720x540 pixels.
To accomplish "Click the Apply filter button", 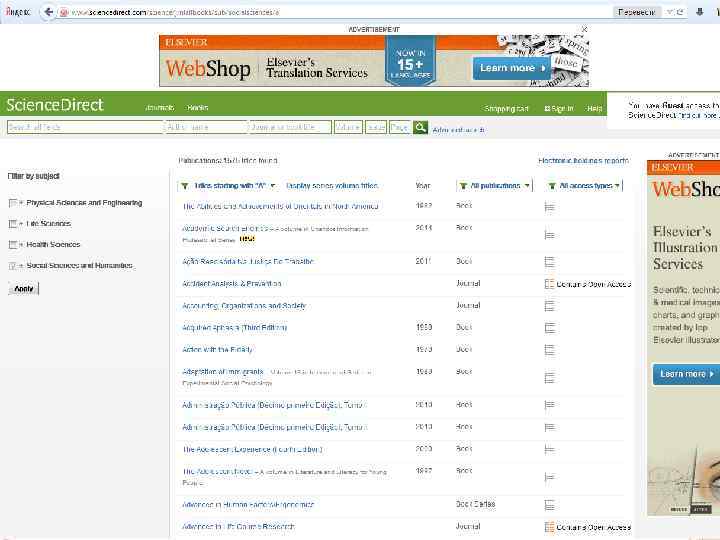I will click(24, 289).
